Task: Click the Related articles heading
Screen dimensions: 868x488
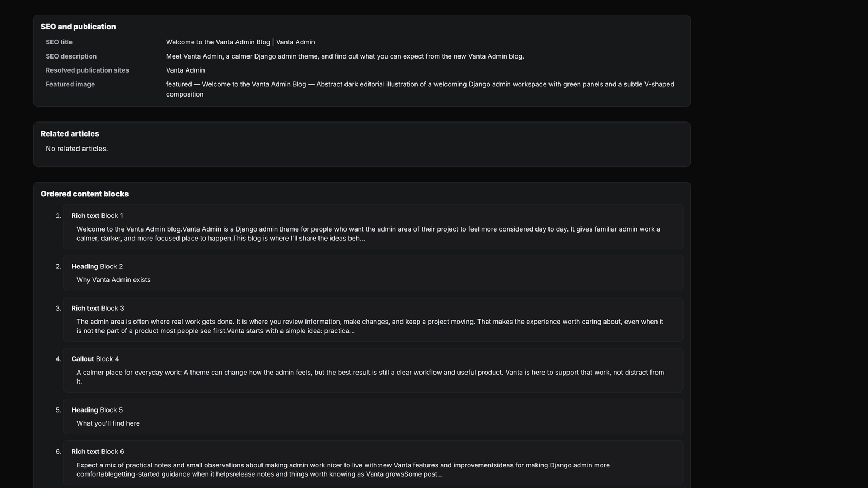Action: pyautogui.click(x=70, y=133)
